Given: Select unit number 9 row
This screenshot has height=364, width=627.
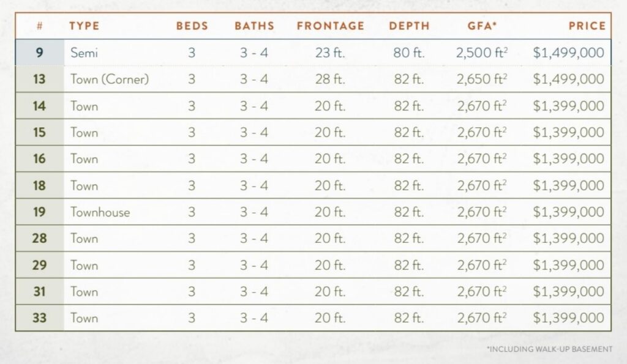Looking at the screenshot, I should pyautogui.click(x=313, y=53).
